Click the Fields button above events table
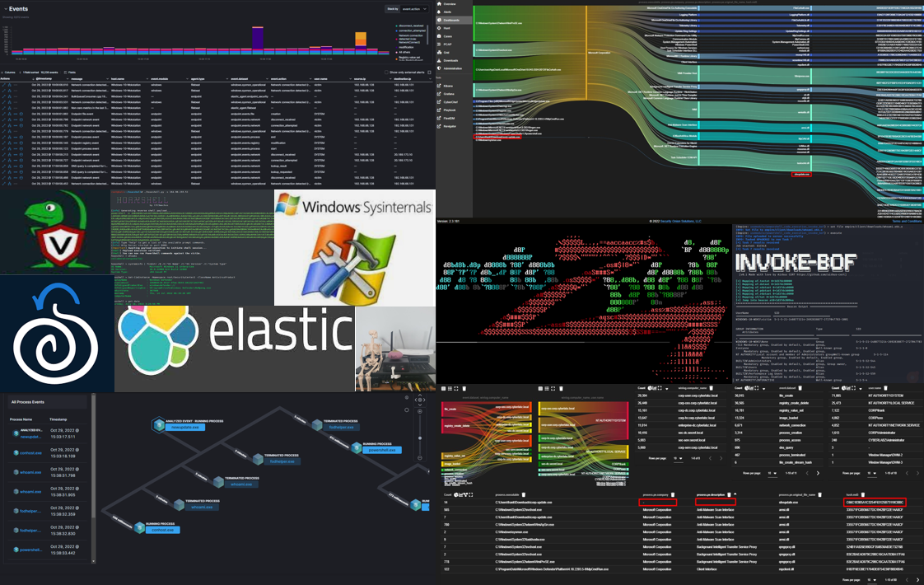The height and width of the screenshot is (585, 924). tap(72, 73)
